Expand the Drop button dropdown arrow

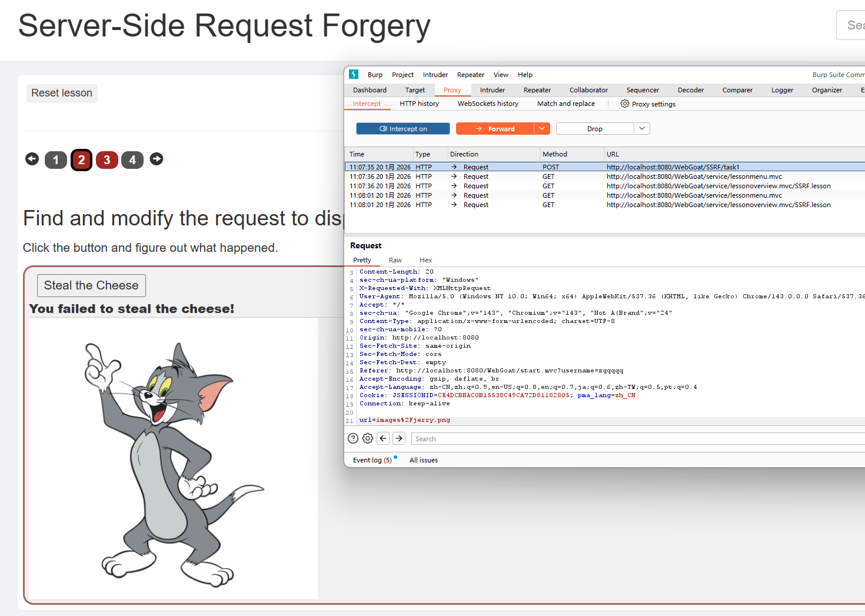tap(642, 129)
